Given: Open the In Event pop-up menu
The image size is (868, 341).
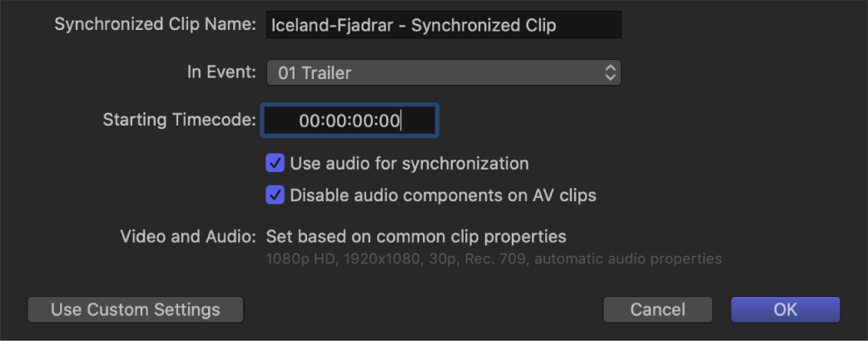Looking at the screenshot, I should pyautogui.click(x=443, y=73).
